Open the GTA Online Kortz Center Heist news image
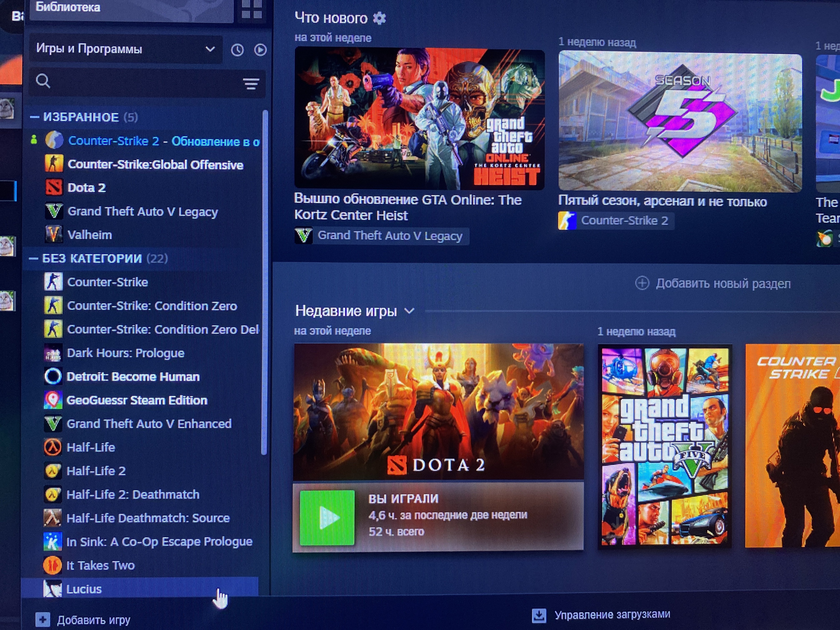The height and width of the screenshot is (630, 840). pos(420,118)
